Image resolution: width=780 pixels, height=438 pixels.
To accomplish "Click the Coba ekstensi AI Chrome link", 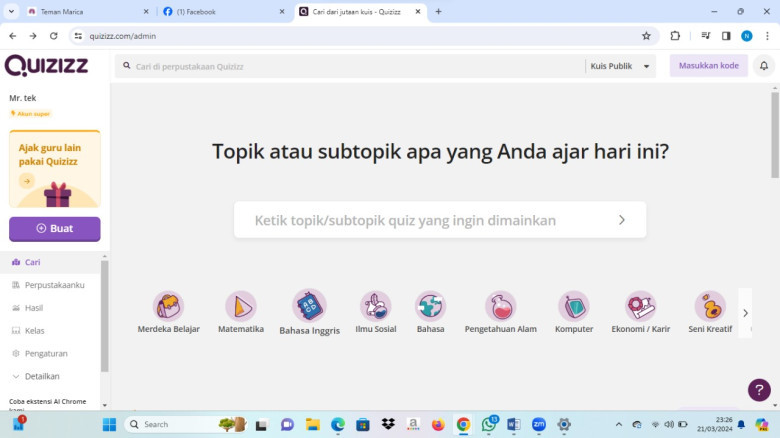I will (48, 405).
